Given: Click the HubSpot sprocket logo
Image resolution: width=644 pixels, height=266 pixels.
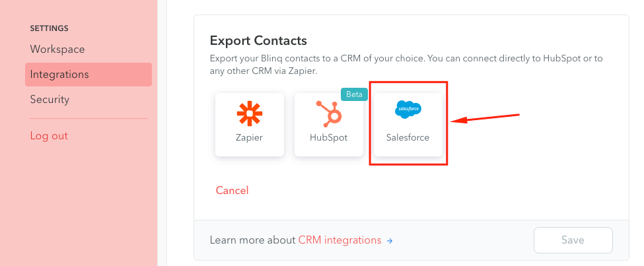Looking at the screenshot, I should click(x=328, y=114).
